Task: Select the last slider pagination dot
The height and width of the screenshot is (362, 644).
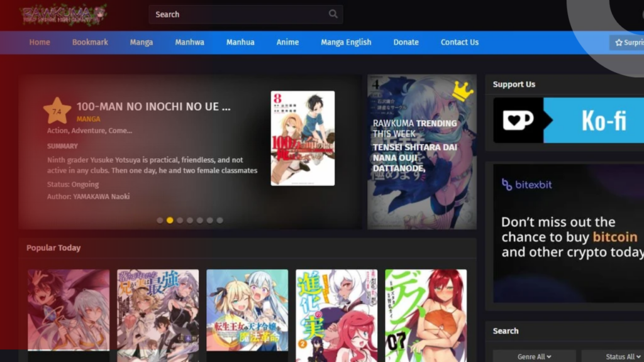Action: point(219,221)
